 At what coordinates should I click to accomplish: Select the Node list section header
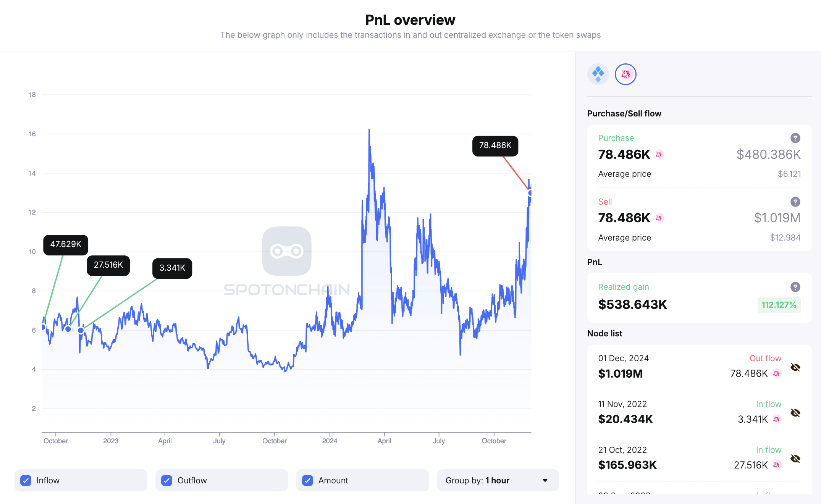click(x=604, y=333)
